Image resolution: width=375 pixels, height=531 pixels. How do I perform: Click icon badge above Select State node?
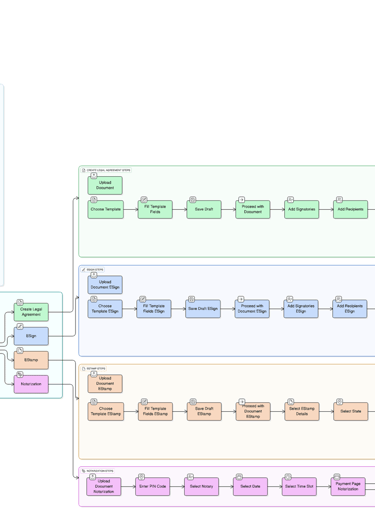(339, 402)
